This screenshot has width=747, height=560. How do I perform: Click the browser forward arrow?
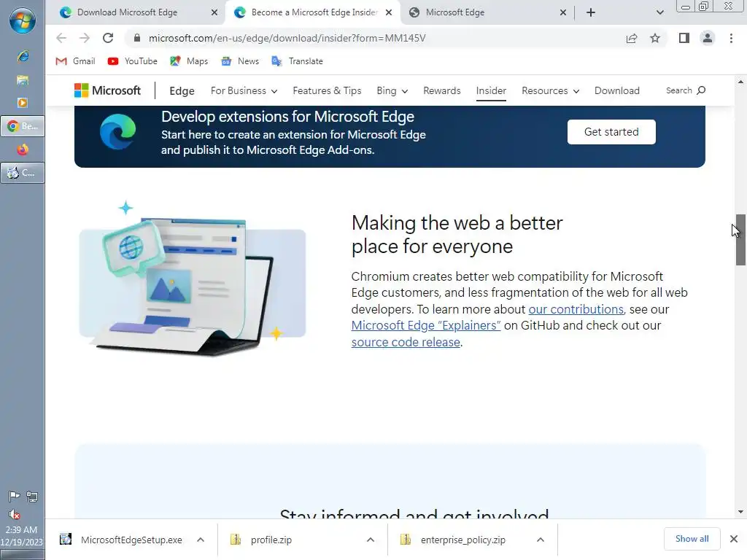click(85, 38)
